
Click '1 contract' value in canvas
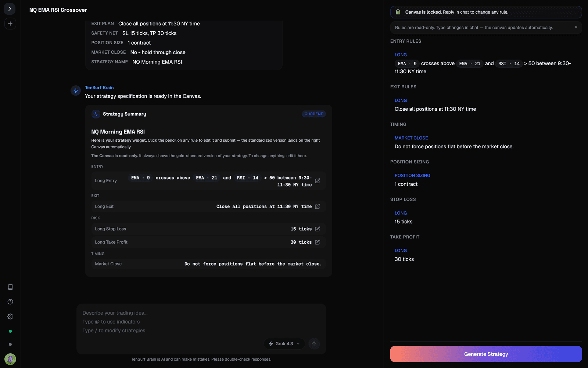point(406,184)
